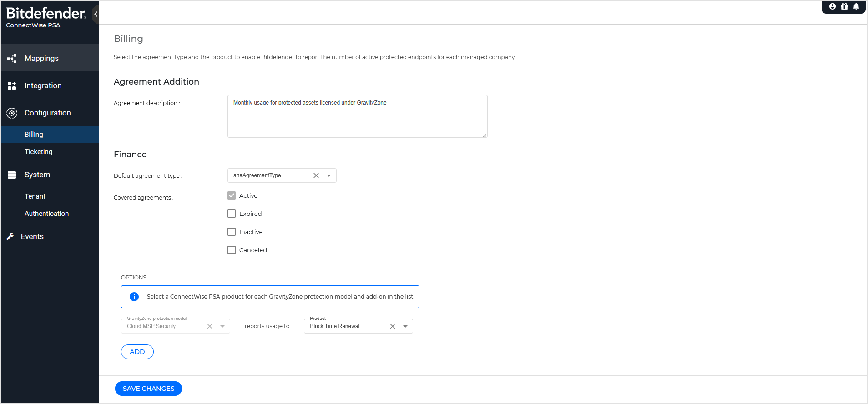Go to the Integration section

(x=50, y=85)
